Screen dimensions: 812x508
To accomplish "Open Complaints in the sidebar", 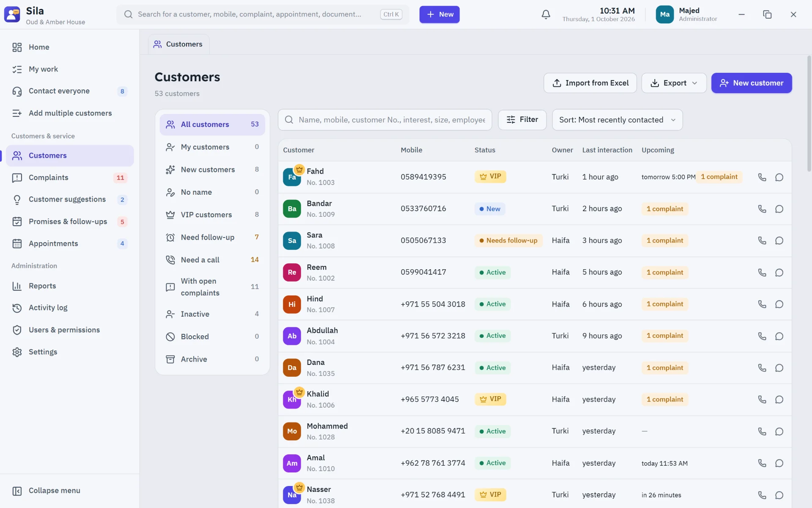I will [70, 178].
